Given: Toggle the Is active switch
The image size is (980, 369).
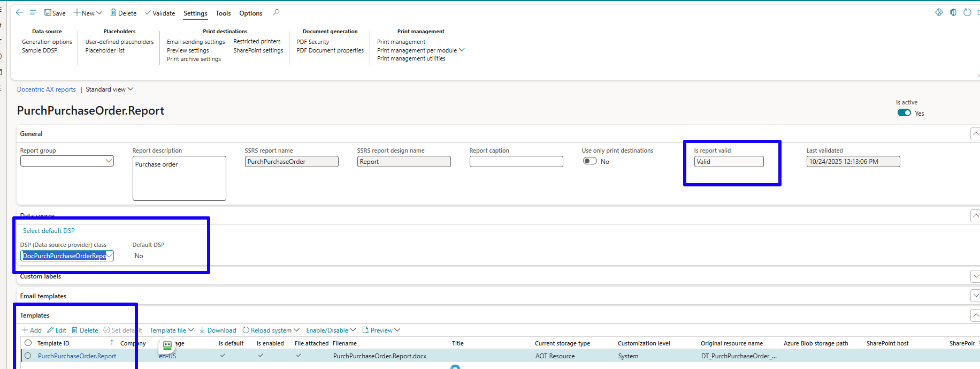Looking at the screenshot, I should click(x=904, y=113).
